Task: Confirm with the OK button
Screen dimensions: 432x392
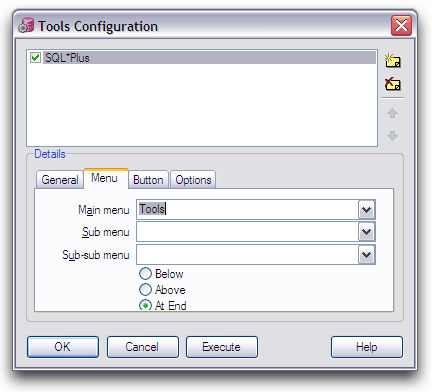Action: coord(63,347)
